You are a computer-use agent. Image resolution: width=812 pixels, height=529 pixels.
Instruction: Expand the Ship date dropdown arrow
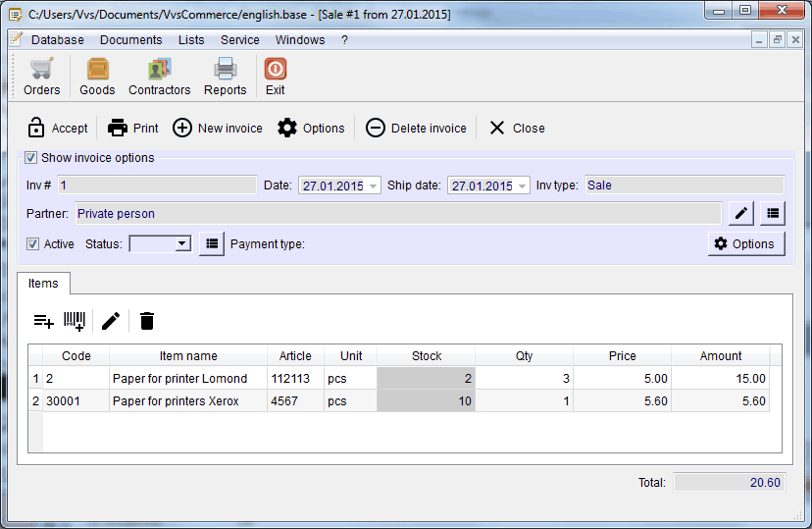coord(522,186)
